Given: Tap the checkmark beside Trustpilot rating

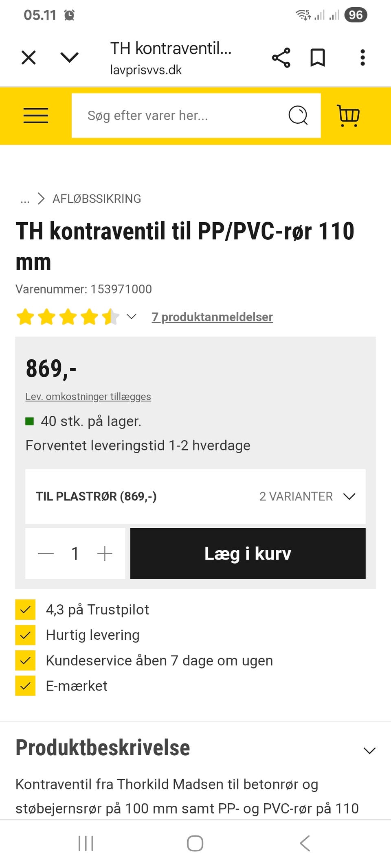Looking at the screenshot, I should click(25, 610).
